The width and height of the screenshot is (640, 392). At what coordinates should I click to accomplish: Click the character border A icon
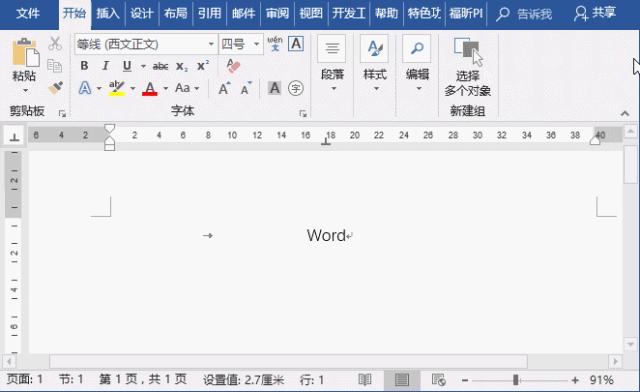(296, 43)
